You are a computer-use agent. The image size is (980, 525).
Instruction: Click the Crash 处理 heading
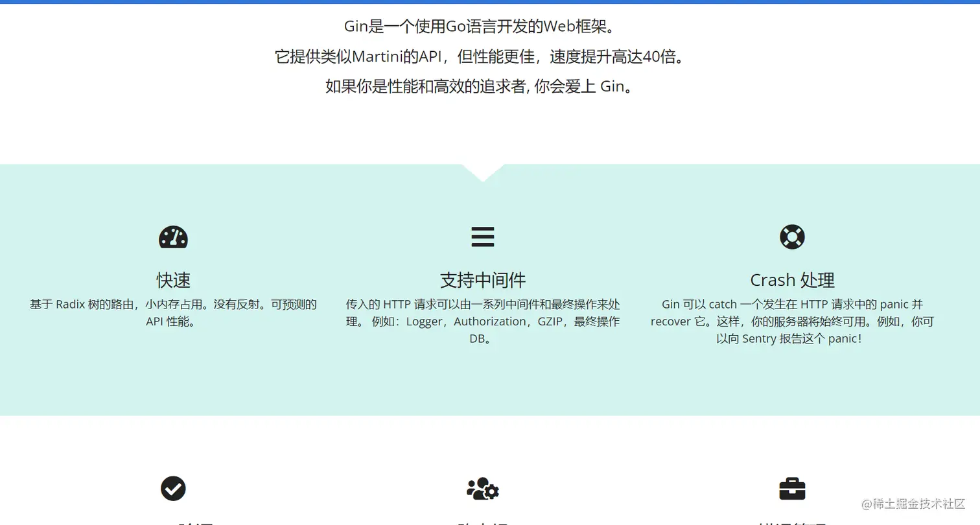click(792, 280)
